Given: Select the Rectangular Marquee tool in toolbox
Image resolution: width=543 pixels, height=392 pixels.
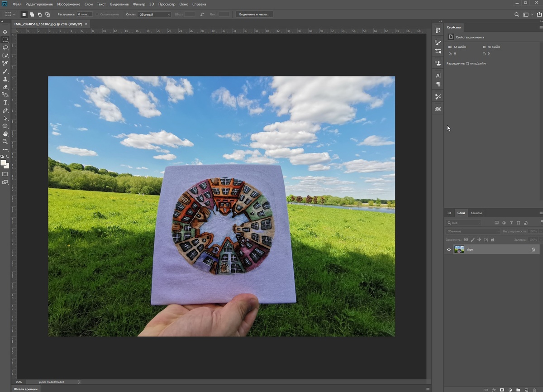Looking at the screenshot, I should [x=5, y=40].
